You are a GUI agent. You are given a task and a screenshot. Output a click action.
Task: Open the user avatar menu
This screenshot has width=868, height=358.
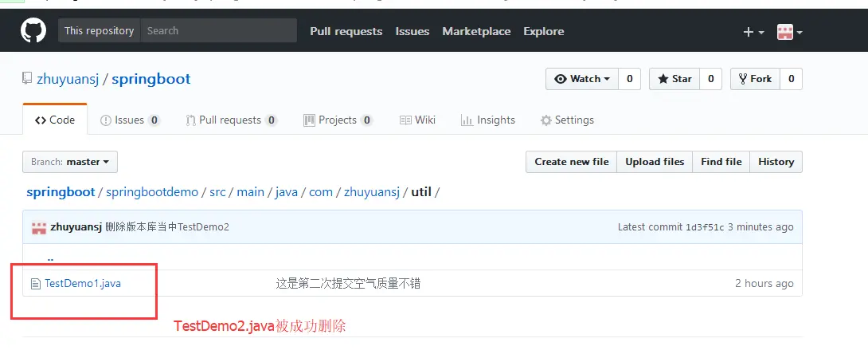(790, 32)
